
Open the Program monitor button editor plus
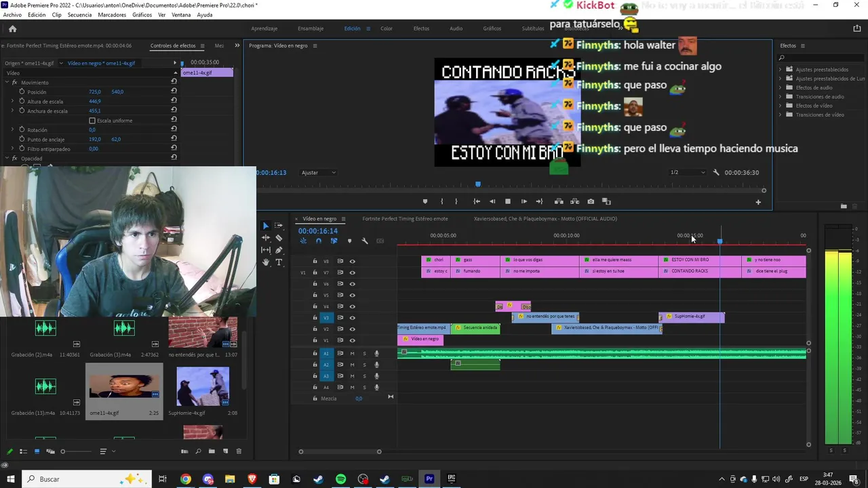click(758, 202)
